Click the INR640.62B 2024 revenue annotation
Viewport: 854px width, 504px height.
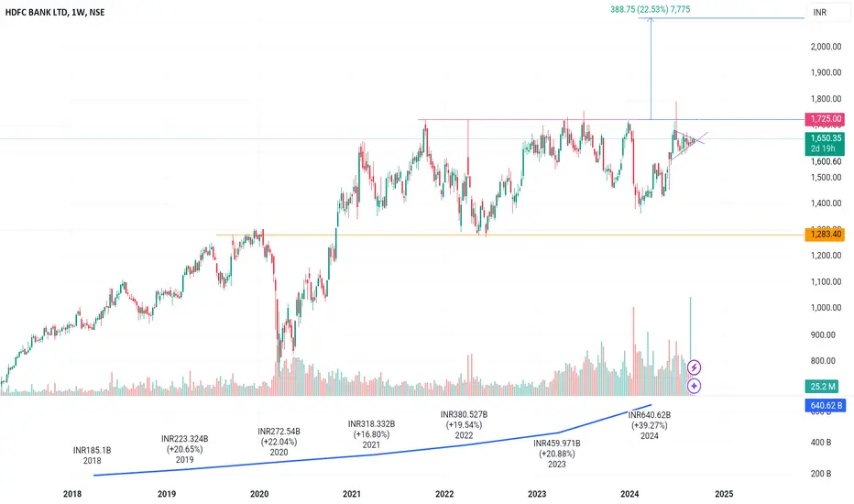(650, 425)
